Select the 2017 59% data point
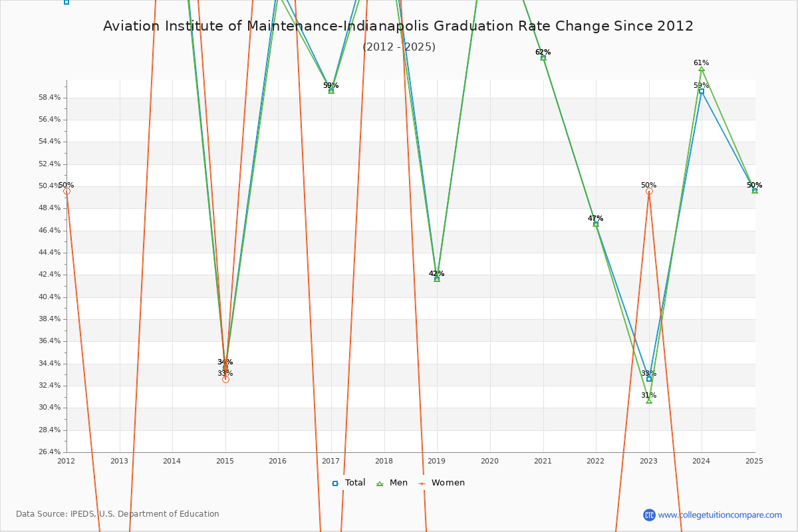The width and height of the screenshot is (798, 532). pyautogui.click(x=331, y=90)
